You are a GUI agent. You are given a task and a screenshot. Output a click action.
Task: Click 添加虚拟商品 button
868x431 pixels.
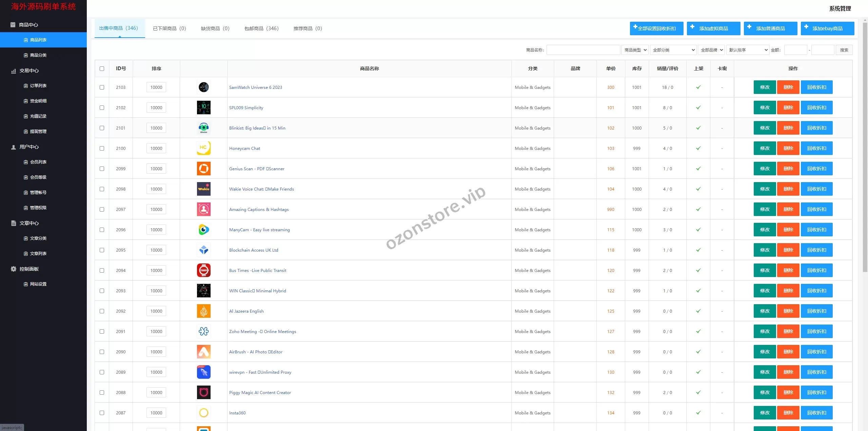(x=713, y=28)
